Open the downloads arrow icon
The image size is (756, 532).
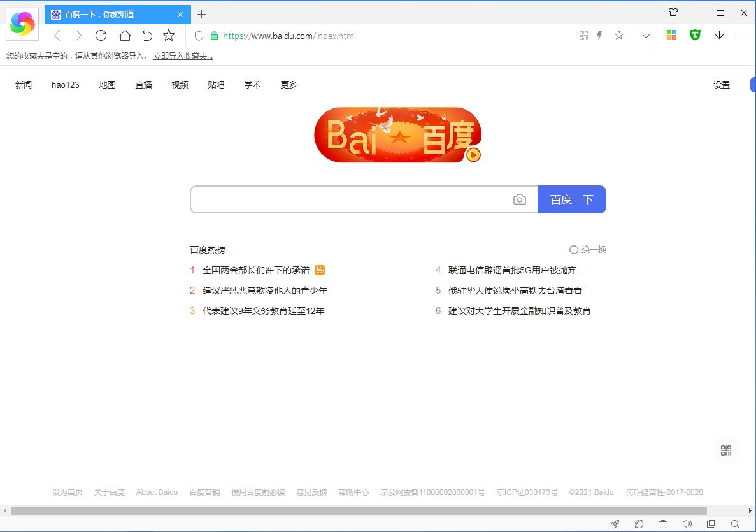click(x=719, y=36)
